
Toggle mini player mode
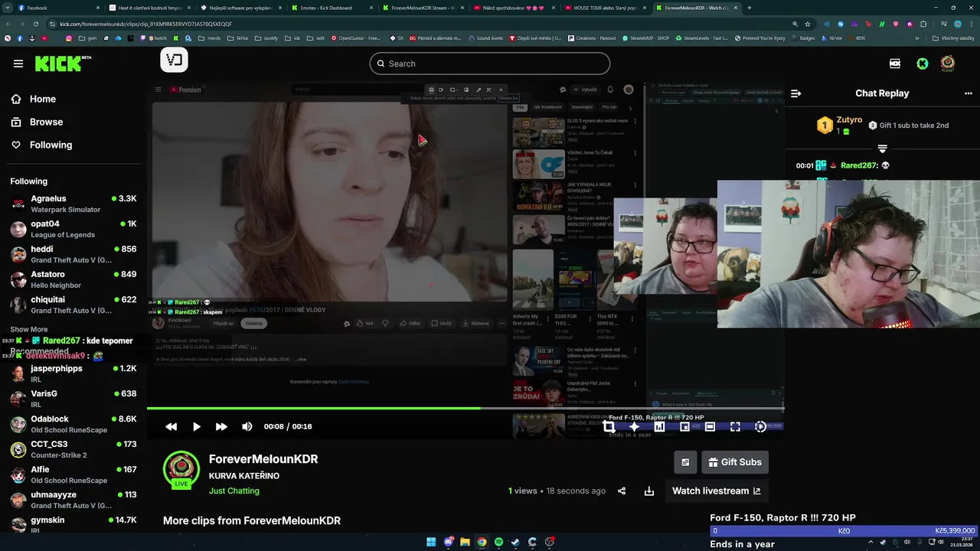[684, 426]
